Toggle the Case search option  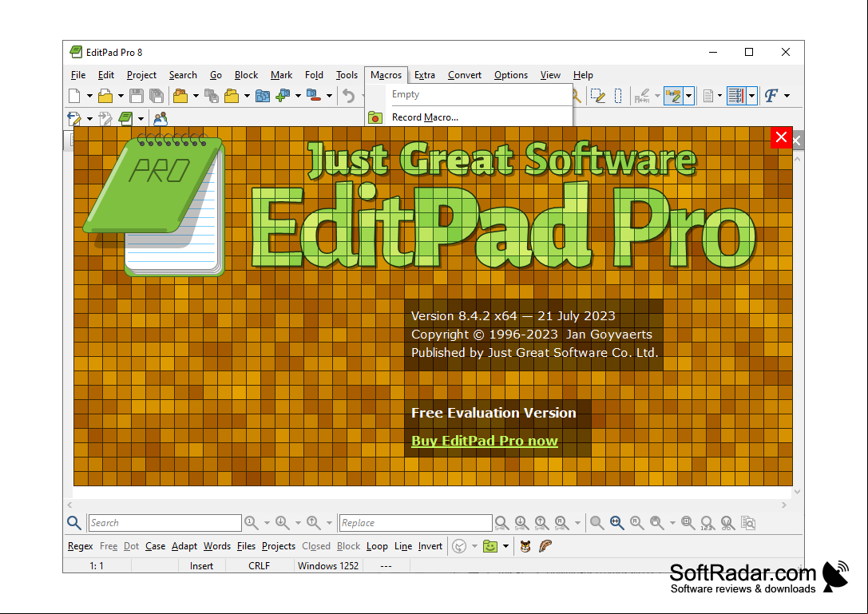point(156,546)
